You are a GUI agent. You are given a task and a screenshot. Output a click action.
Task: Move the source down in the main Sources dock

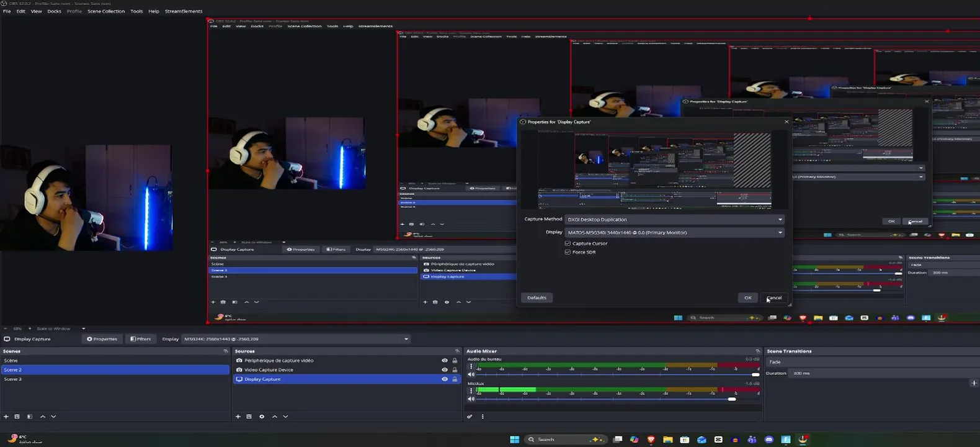point(285,417)
